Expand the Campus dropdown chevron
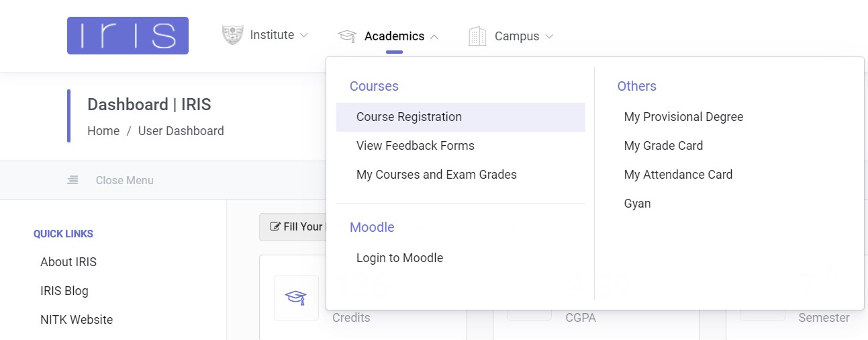Image resolution: width=868 pixels, height=340 pixels. pyautogui.click(x=549, y=36)
